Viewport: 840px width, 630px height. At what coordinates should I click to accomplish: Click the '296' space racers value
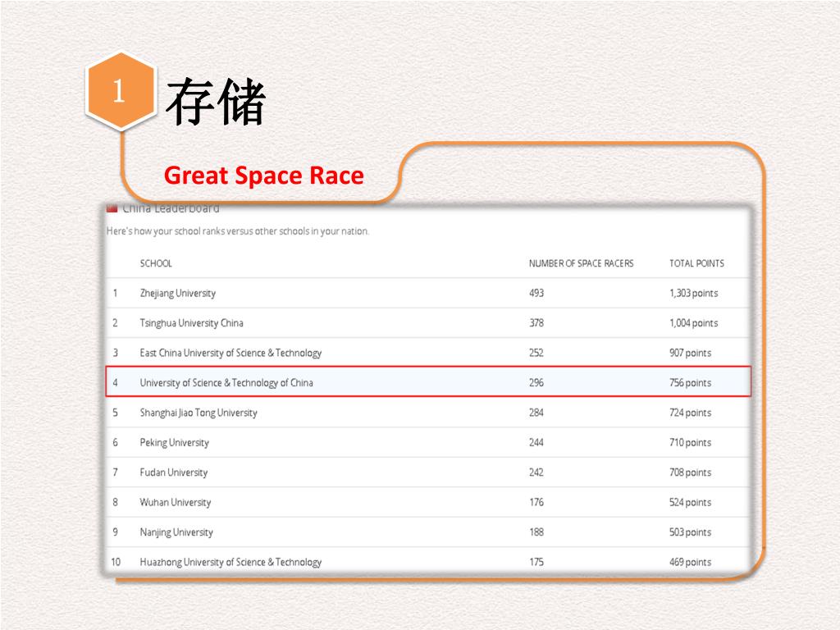[536, 383]
